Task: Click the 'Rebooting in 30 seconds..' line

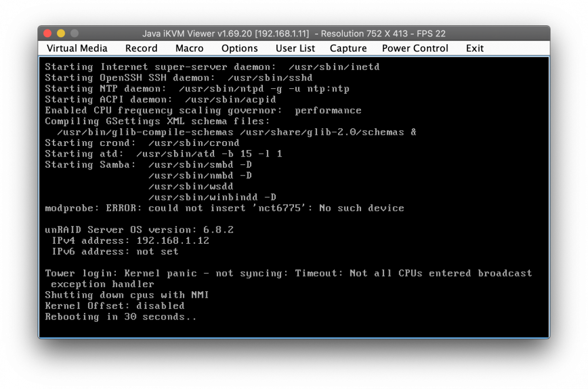Action: [121, 317]
